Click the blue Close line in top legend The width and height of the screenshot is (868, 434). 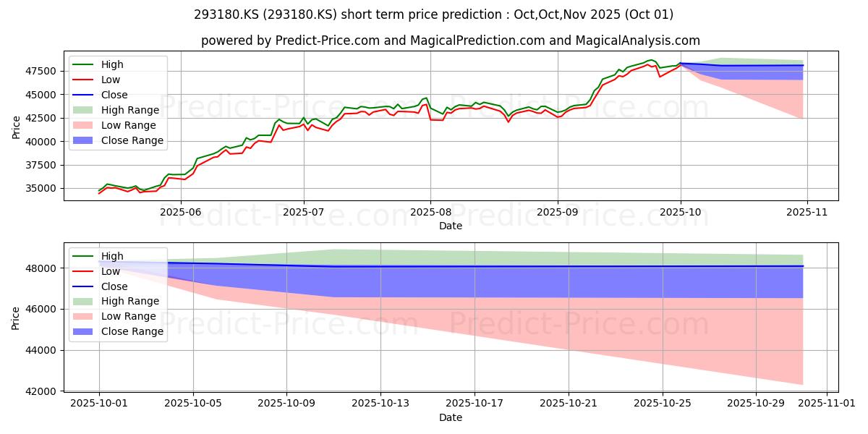[x=85, y=95]
